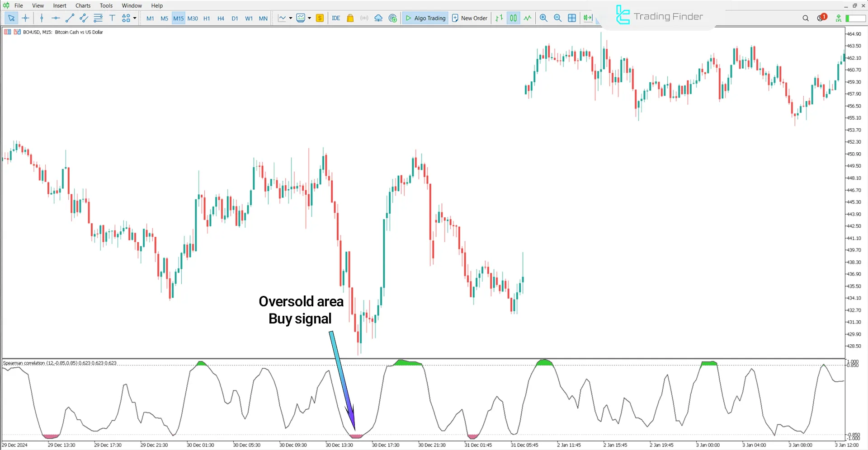Switch to the H4 timeframe
This screenshot has width=868, height=450.
coord(221,18)
